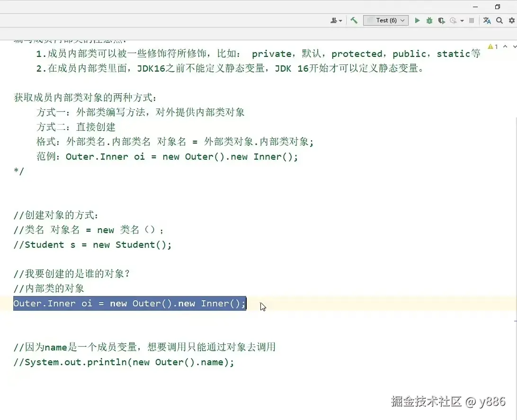517x420 pixels.
Task: Click the grayed-out Stop button
Action: (x=472, y=21)
